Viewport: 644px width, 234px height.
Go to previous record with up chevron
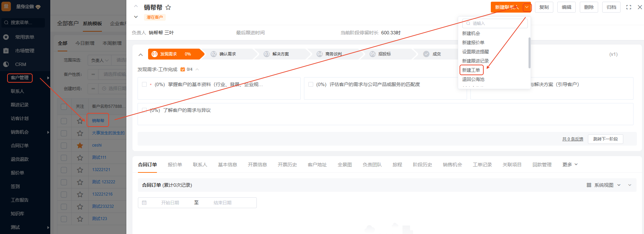136,6
